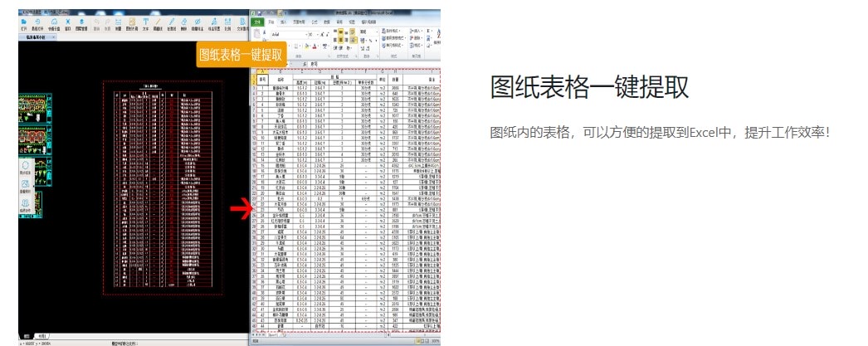
Task: Open the 插入 insert cells dropdown
Action: tap(417, 31)
